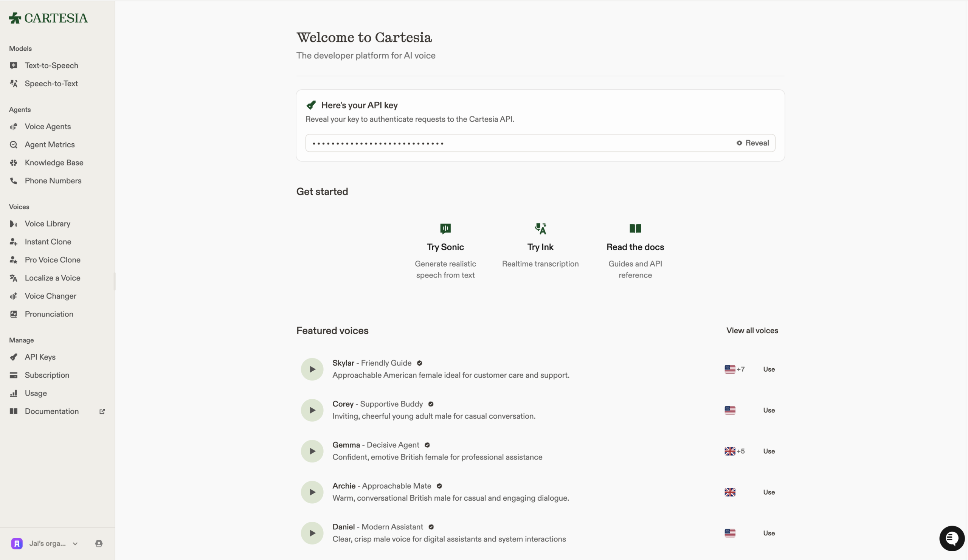968x560 pixels.
Task: Click the US flag in Daniel's row
Action: pos(730,533)
